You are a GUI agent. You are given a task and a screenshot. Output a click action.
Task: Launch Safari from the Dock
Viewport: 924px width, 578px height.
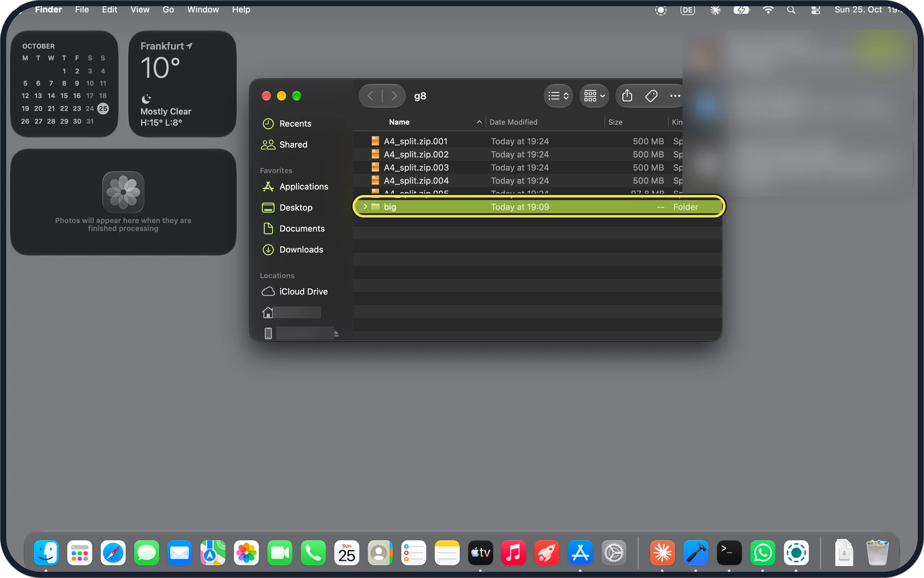click(113, 552)
